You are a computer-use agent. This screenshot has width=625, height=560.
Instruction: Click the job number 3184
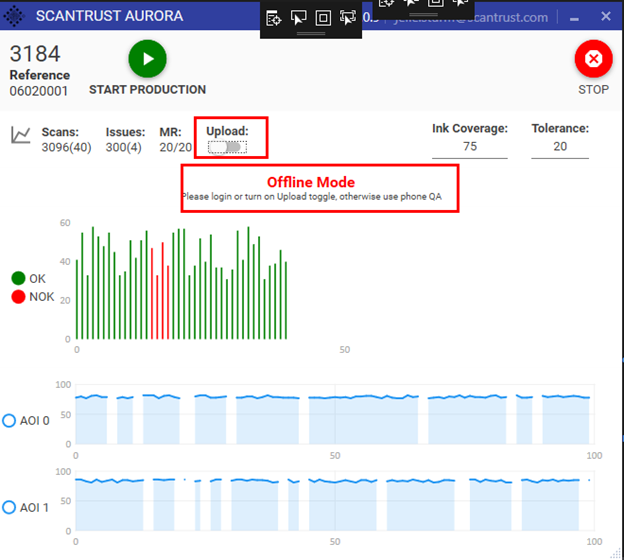pyautogui.click(x=35, y=54)
